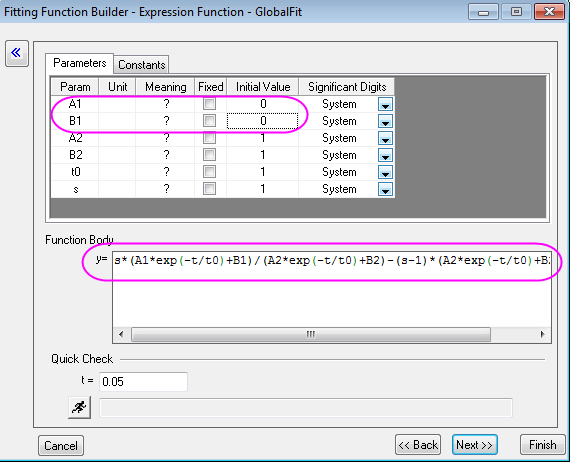Viewport: 570px width, 462px height.
Task: Expand Significant Digits dropdown for A2
Action: coord(385,138)
